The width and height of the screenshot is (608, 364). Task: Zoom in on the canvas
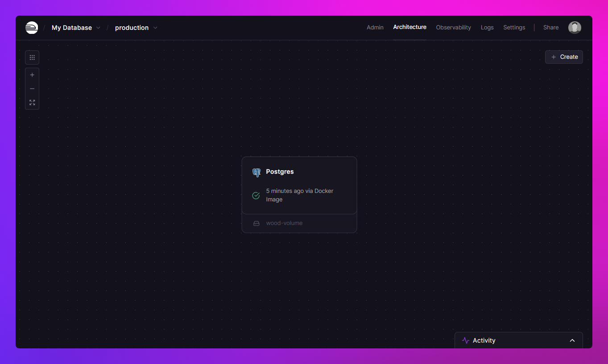(x=32, y=75)
